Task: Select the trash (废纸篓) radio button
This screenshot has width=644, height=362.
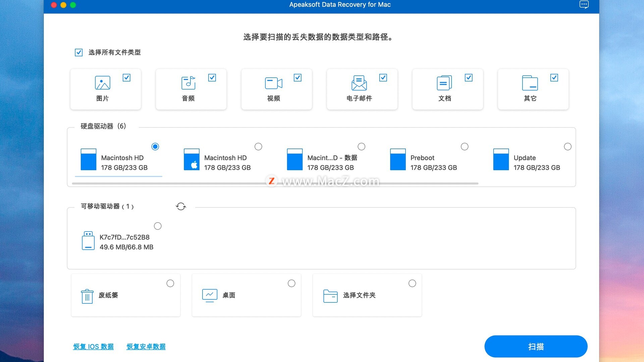Action: coord(170,284)
